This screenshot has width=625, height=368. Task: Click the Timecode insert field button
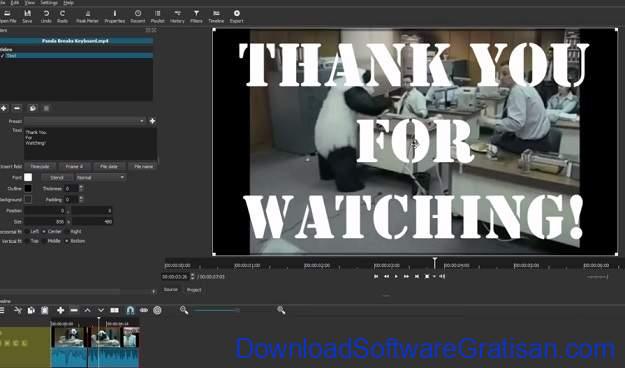coord(40,166)
